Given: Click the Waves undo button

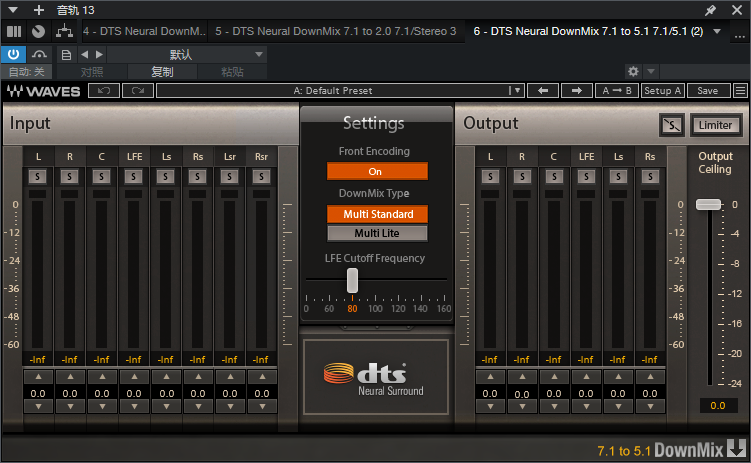Looking at the screenshot, I should coord(104,90).
